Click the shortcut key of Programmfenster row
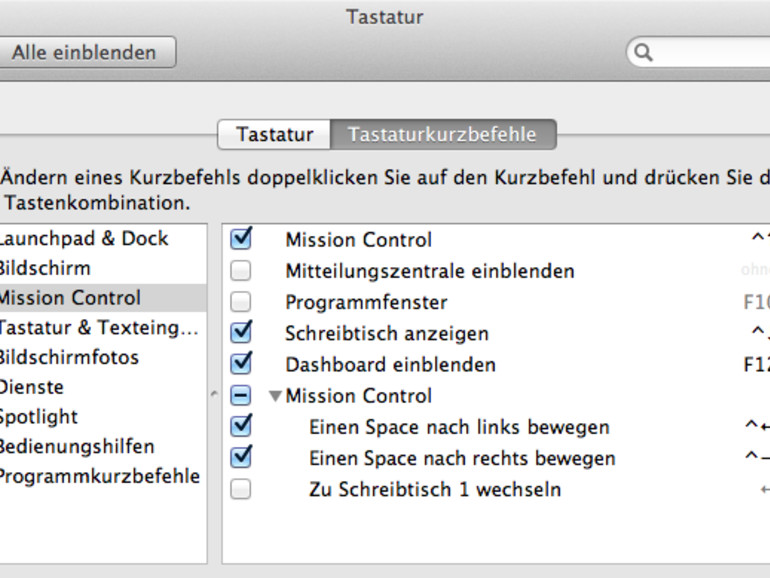 pyautogui.click(x=756, y=303)
